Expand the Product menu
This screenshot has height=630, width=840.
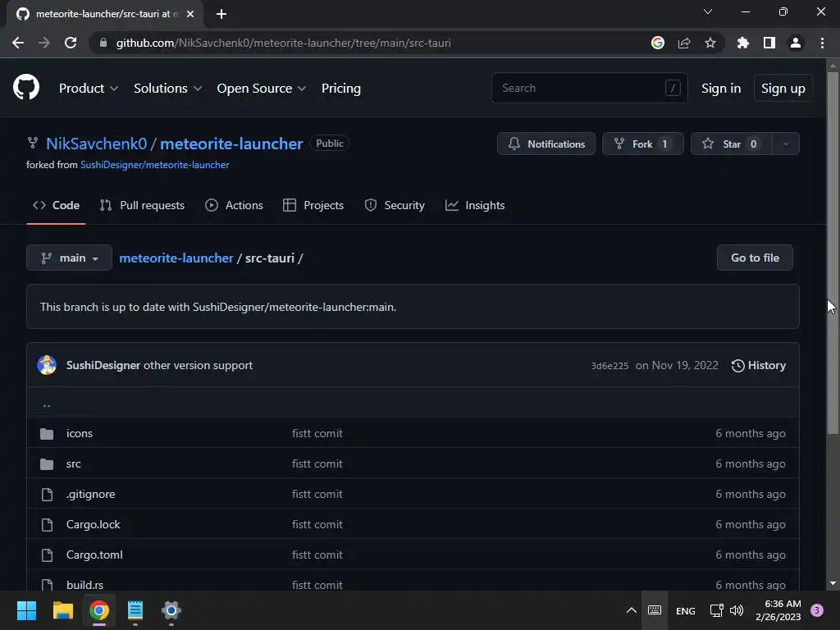pos(89,88)
